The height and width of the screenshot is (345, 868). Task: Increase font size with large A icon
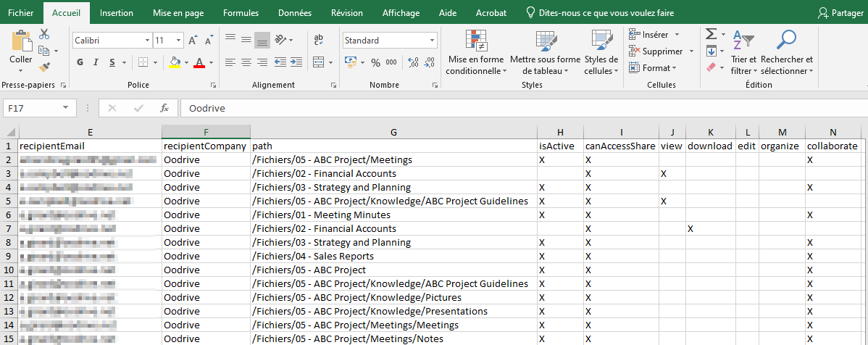pos(193,41)
